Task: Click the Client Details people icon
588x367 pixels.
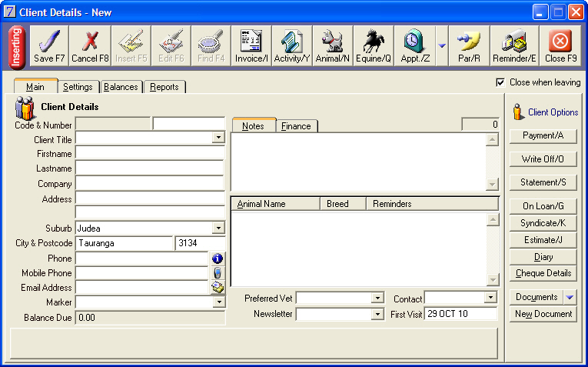Action: (x=25, y=108)
